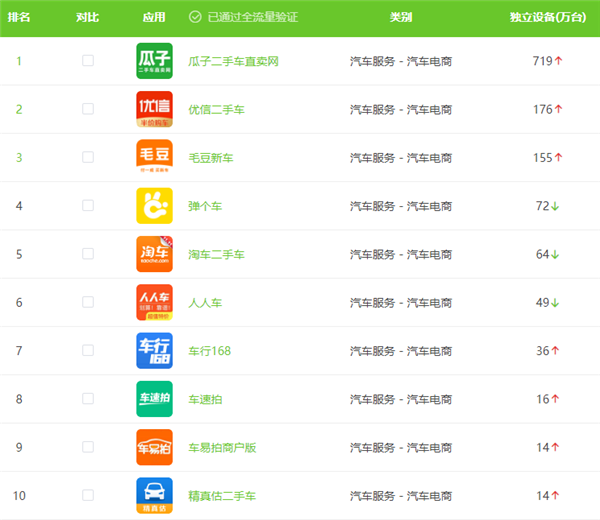This screenshot has height=520, width=600.
Task: Click rank number 5
Action: tap(19, 254)
